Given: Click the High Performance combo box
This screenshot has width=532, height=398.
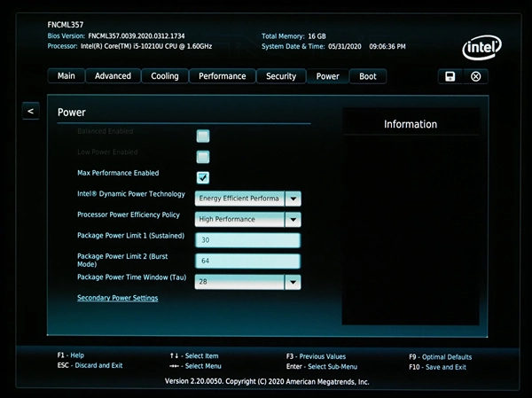Looking at the screenshot, I should point(247,220).
